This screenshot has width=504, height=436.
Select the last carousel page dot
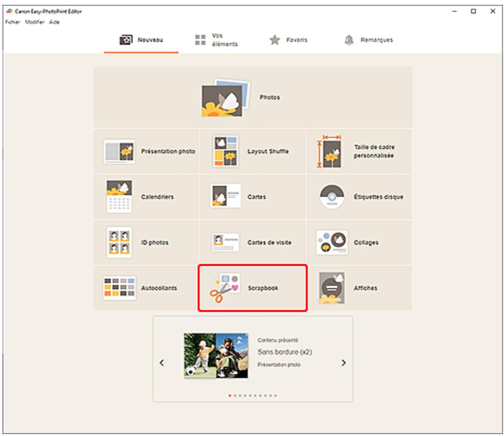point(276,396)
